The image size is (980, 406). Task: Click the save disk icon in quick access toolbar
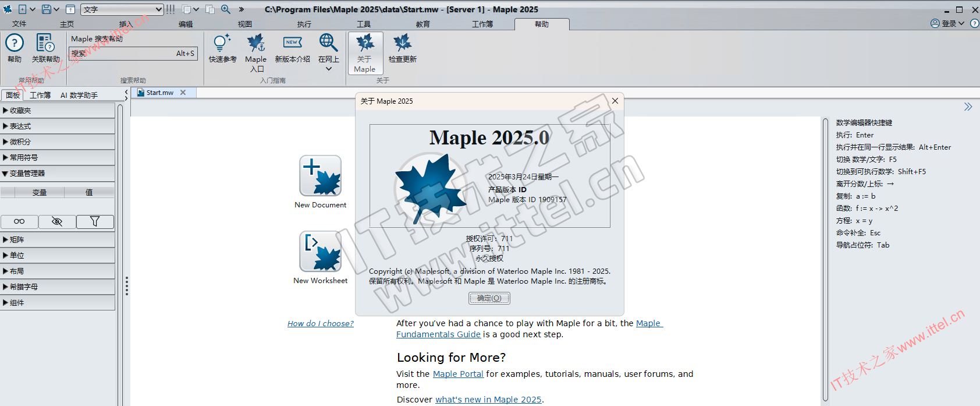46,9
